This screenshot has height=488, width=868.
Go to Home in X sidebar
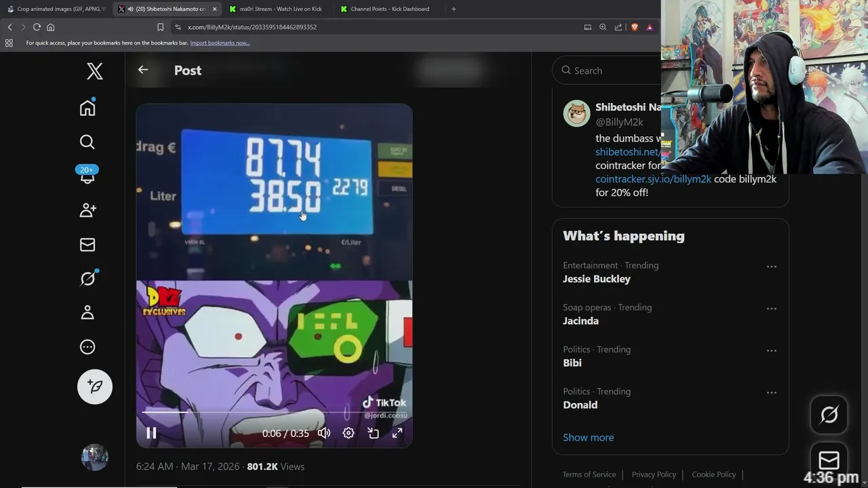point(87,108)
